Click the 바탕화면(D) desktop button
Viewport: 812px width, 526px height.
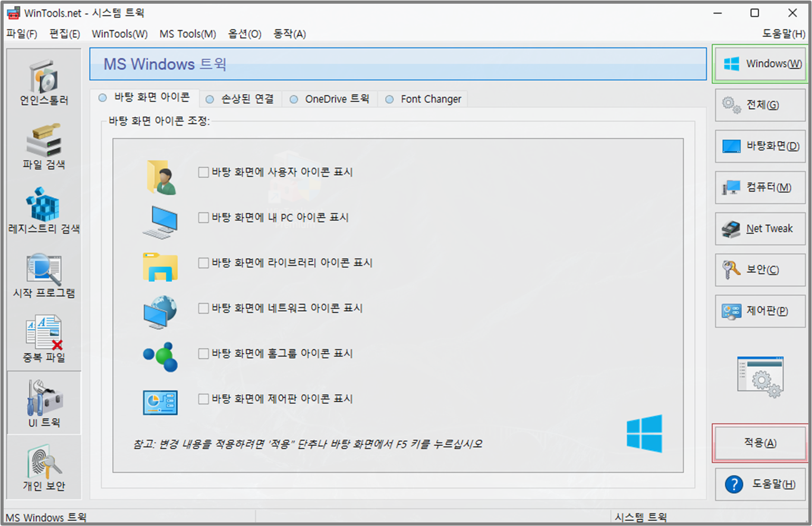[760, 146]
